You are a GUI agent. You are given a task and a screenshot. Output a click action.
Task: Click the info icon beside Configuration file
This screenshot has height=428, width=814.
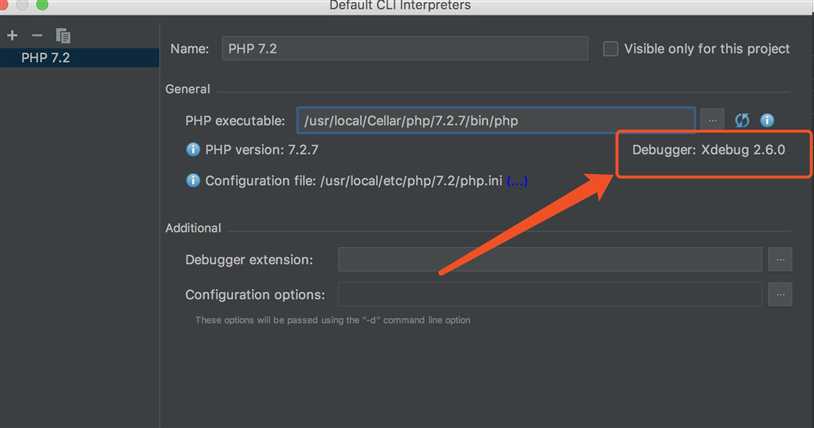(x=193, y=181)
